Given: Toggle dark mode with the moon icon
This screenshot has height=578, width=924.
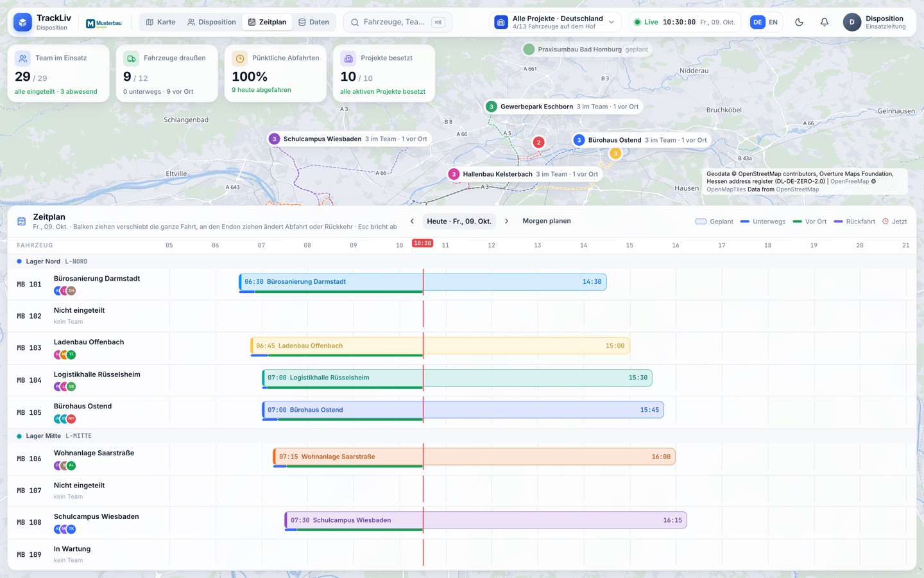Looking at the screenshot, I should (x=799, y=22).
